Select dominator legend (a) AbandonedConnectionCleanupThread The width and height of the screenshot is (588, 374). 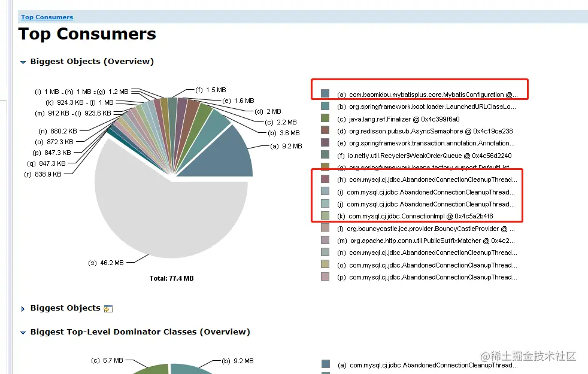(428, 365)
